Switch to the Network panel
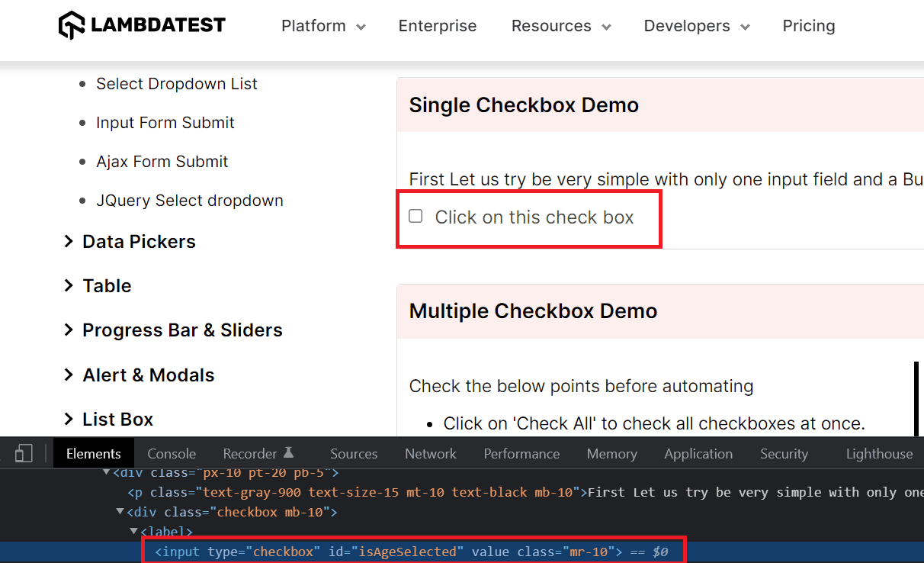924x563 pixels. coord(430,453)
